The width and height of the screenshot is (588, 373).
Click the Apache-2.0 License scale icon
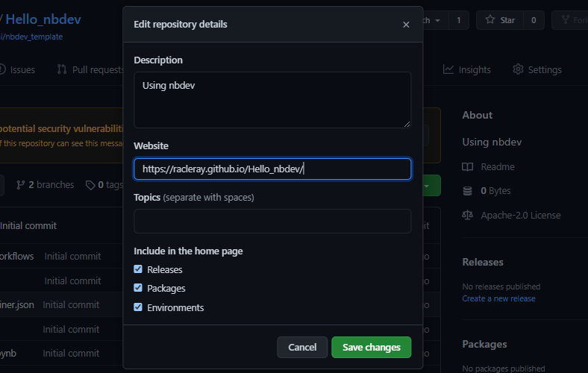468,215
